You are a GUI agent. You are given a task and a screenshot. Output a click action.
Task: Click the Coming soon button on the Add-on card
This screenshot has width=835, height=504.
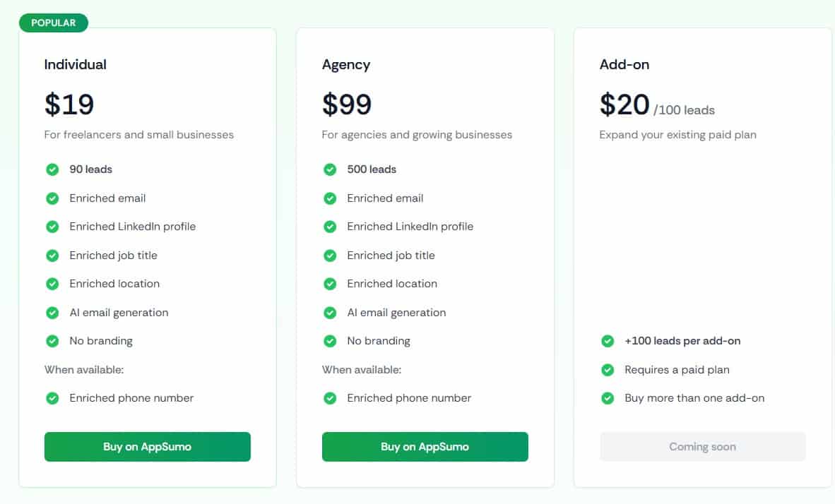pyautogui.click(x=702, y=446)
